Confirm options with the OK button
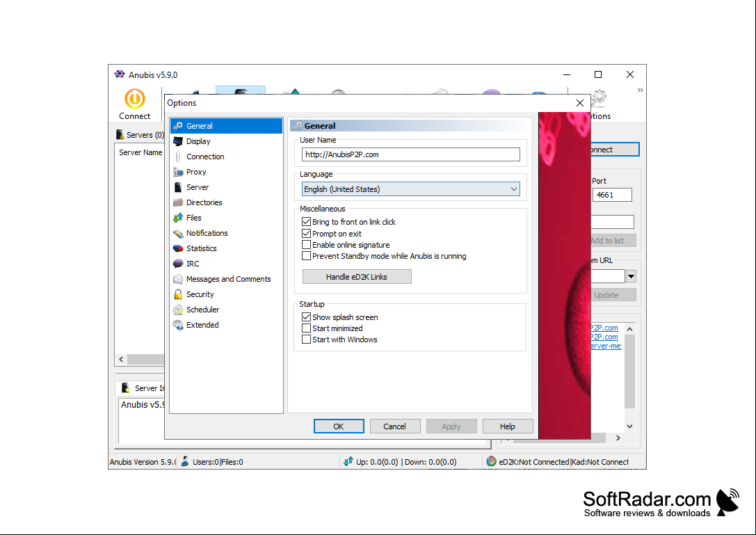 point(339,426)
